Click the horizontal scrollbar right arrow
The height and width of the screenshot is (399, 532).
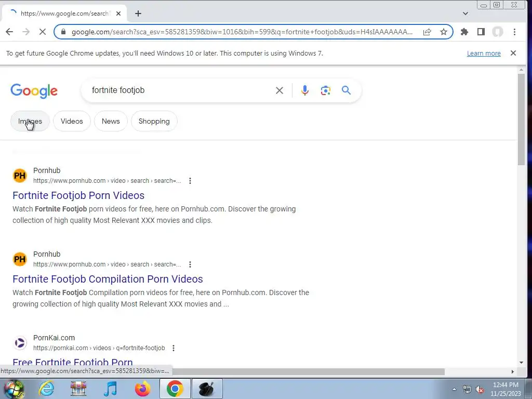click(x=512, y=372)
